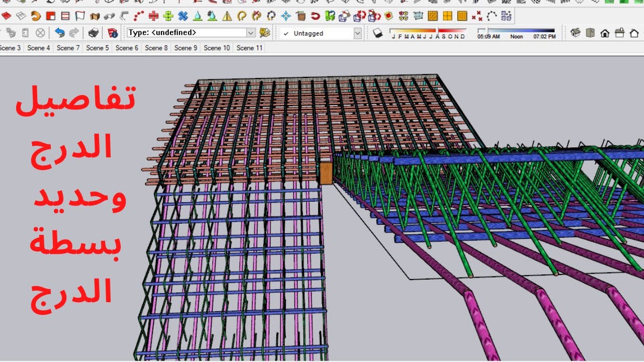Open the Scene 5 tab
This screenshot has width=644, height=362.
pyautogui.click(x=98, y=48)
